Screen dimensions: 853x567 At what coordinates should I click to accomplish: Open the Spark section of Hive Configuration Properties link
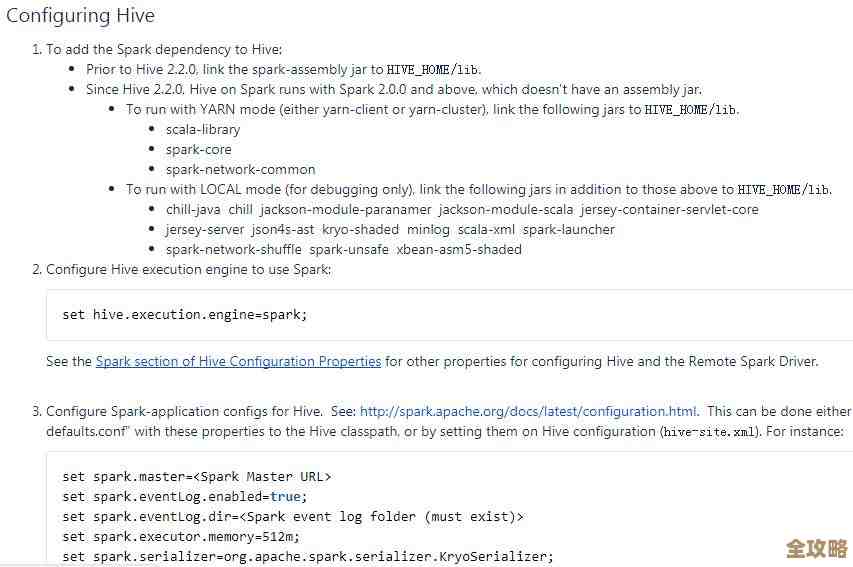point(238,361)
